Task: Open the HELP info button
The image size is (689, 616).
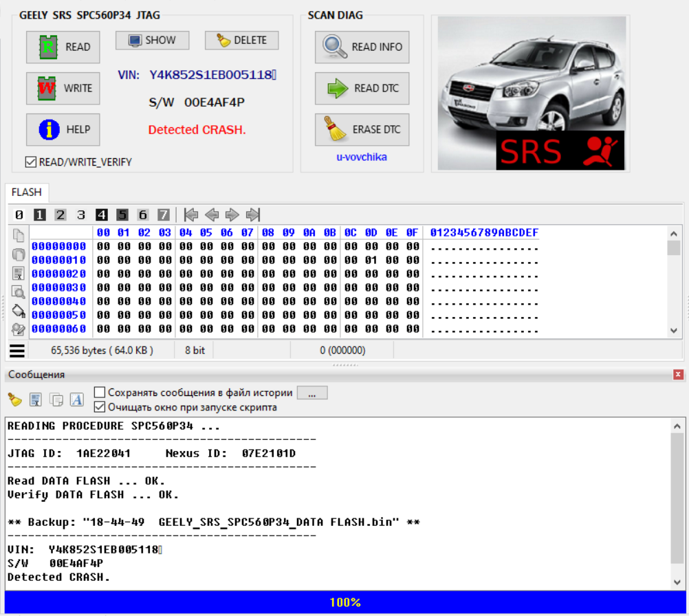Action: click(x=63, y=130)
